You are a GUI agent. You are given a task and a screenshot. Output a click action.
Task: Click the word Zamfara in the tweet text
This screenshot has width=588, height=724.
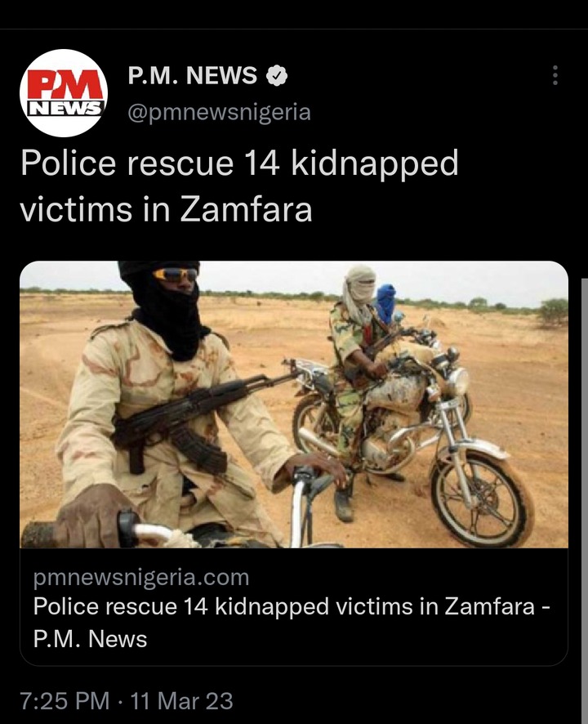pos(246,210)
